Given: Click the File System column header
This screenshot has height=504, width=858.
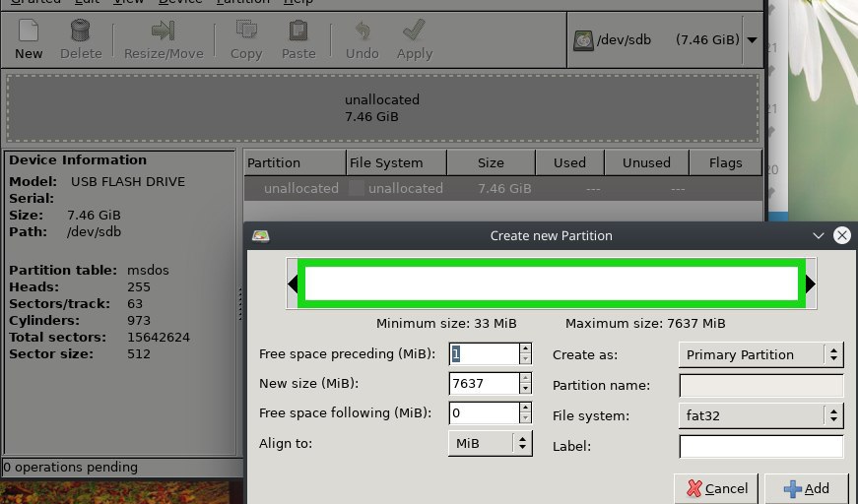Looking at the screenshot, I should point(397,162).
